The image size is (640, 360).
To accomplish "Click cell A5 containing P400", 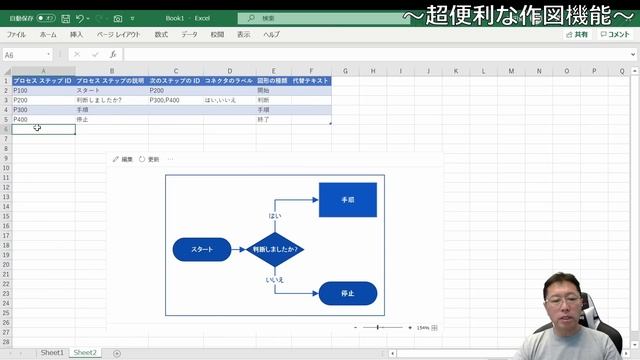I will 43,120.
